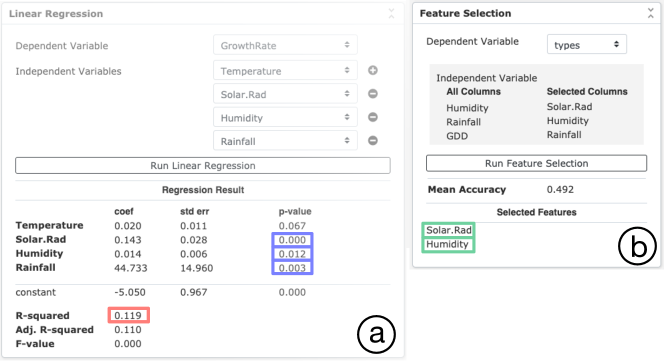Select GDD in All Columns list

[x=457, y=136]
